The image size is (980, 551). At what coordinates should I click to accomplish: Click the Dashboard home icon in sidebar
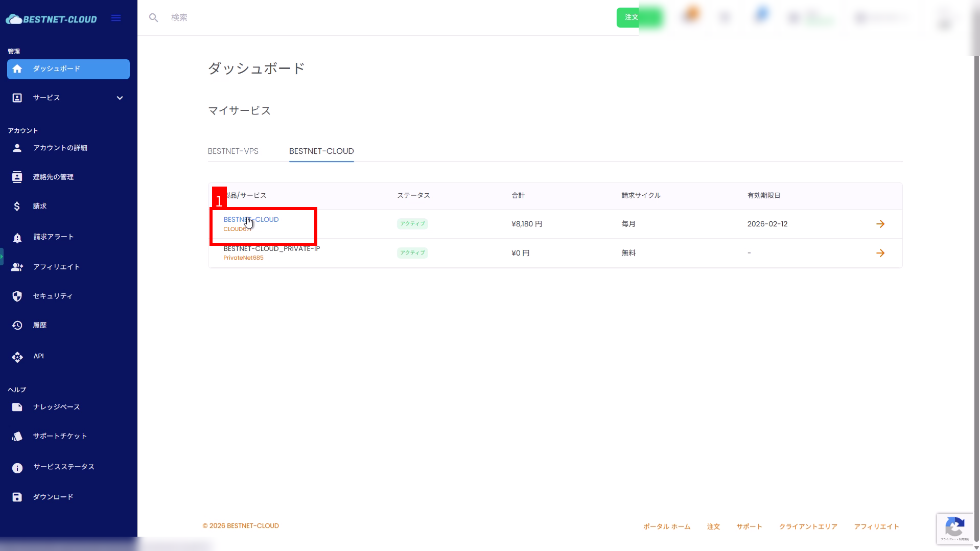point(17,69)
